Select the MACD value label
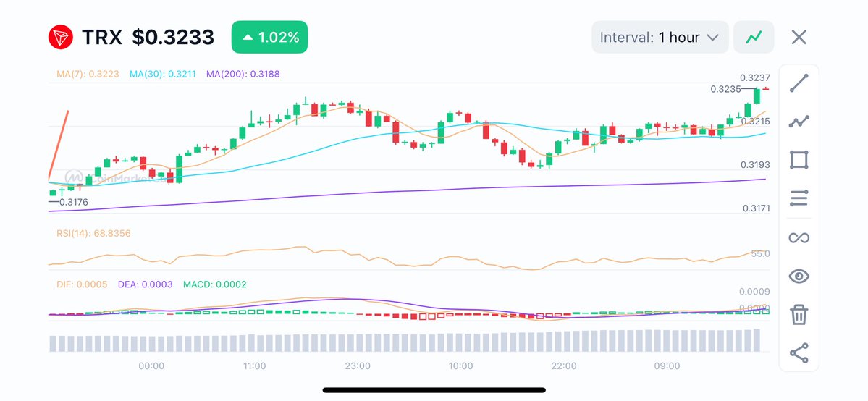 (214, 284)
